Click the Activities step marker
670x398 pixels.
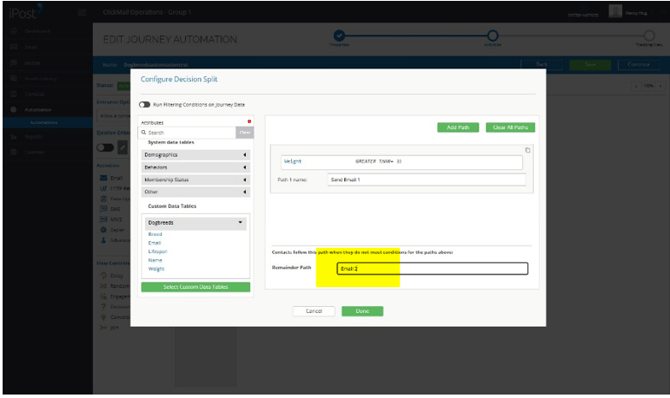point(493,35)
